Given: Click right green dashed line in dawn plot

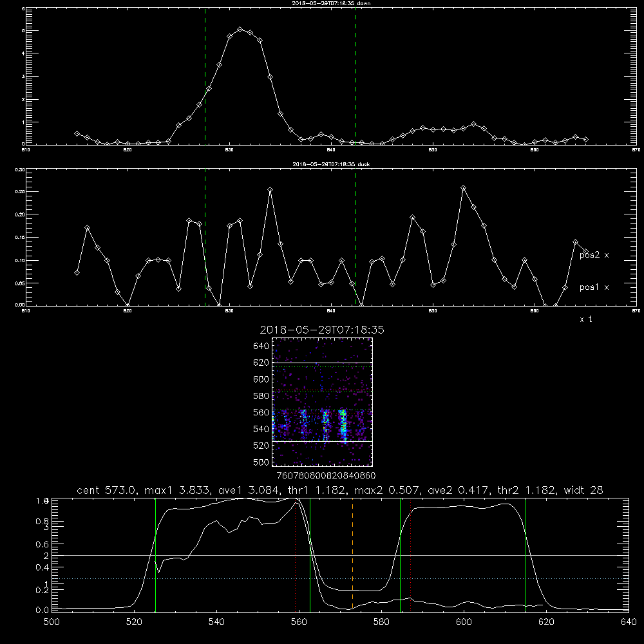Looking at the screenshot, I should pos(355,76).
